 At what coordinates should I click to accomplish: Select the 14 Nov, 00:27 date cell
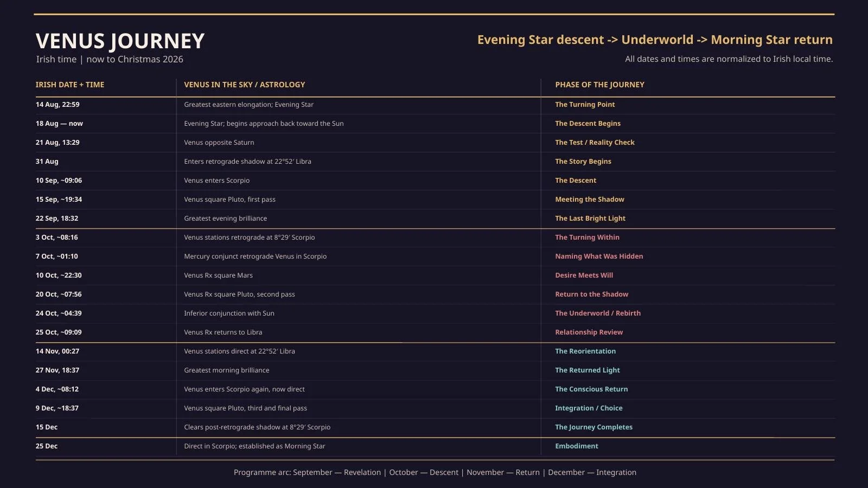point(58,351)
